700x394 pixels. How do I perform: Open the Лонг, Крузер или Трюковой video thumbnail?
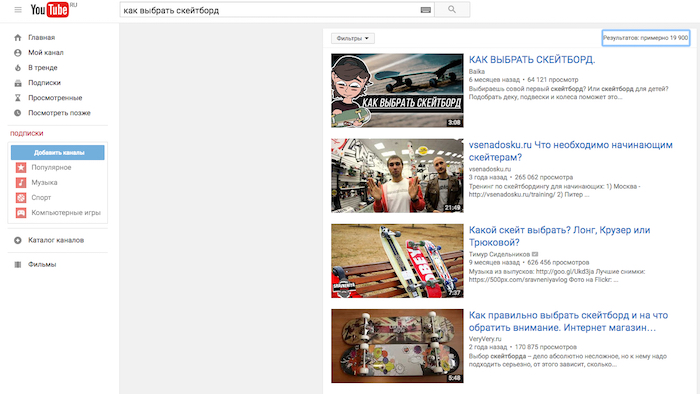pyautogui.click(x=397, y=261)
